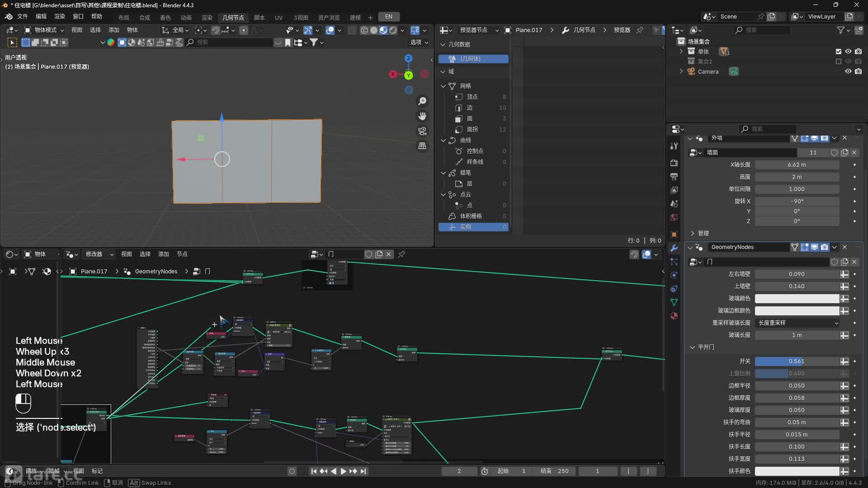
Task: Toggle exclude checkbox for 单体 collection
Action: [x=839, y=52]
